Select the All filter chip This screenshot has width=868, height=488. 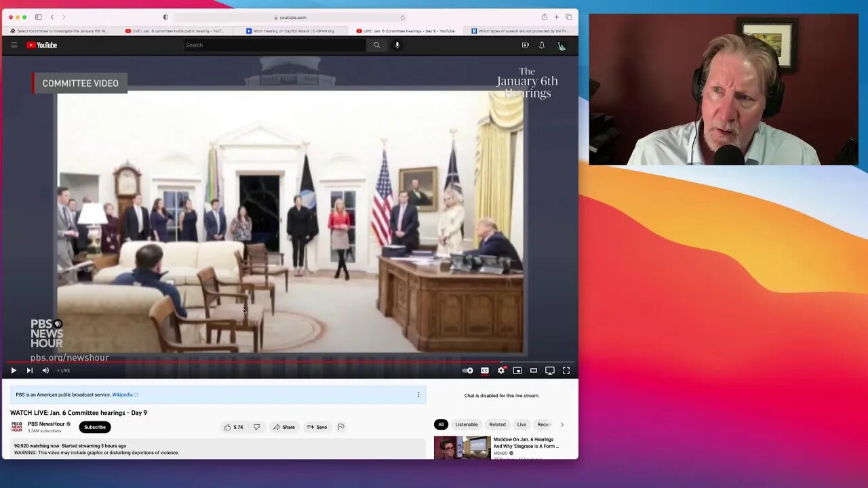pos(441,424)
